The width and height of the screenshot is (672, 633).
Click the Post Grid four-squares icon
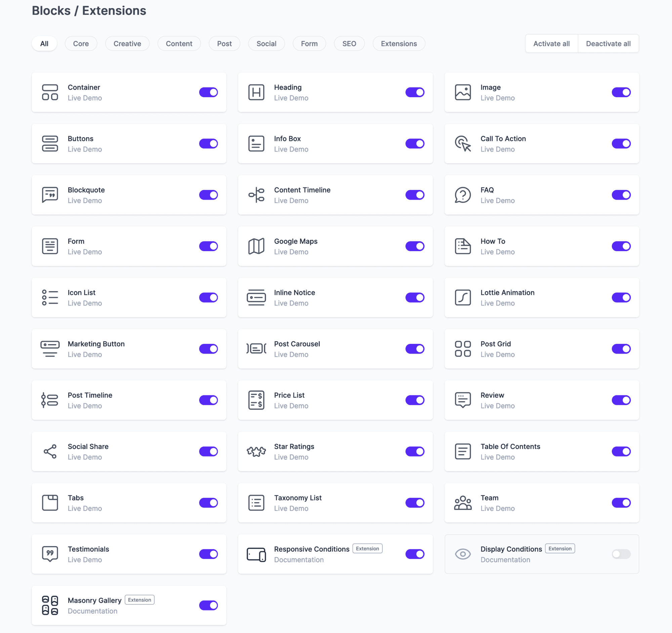463,349
